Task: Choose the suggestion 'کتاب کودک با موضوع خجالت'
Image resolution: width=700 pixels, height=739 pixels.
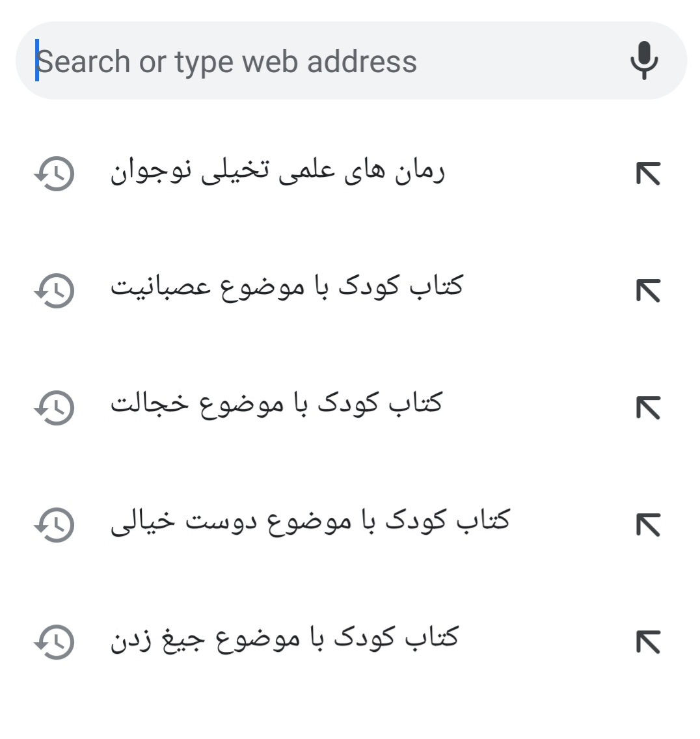Action: pos(276,405)
